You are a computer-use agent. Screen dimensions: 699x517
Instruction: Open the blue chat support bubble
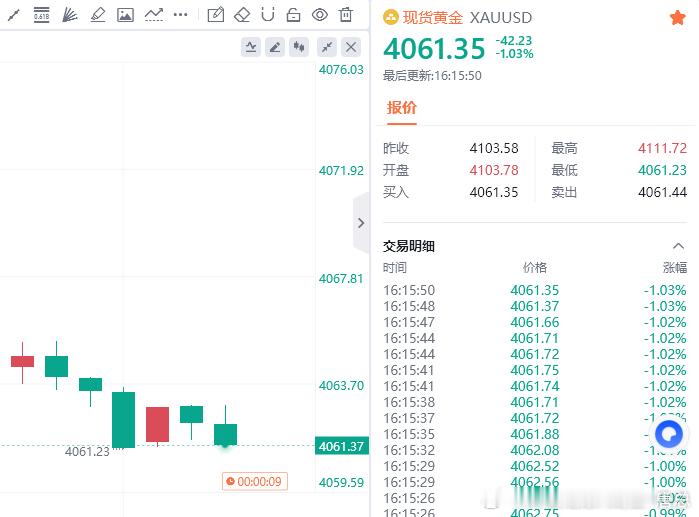point(669,434)
